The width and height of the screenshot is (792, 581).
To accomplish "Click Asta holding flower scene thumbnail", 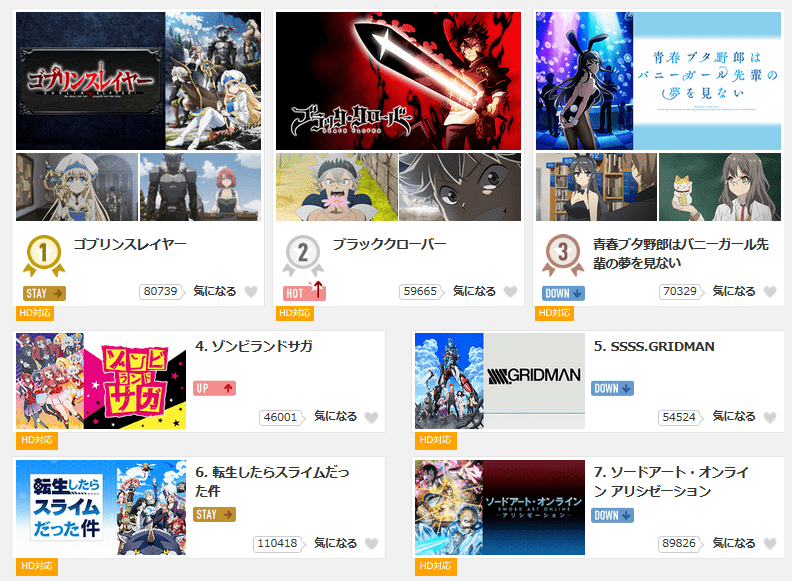I will coord(337,187).
